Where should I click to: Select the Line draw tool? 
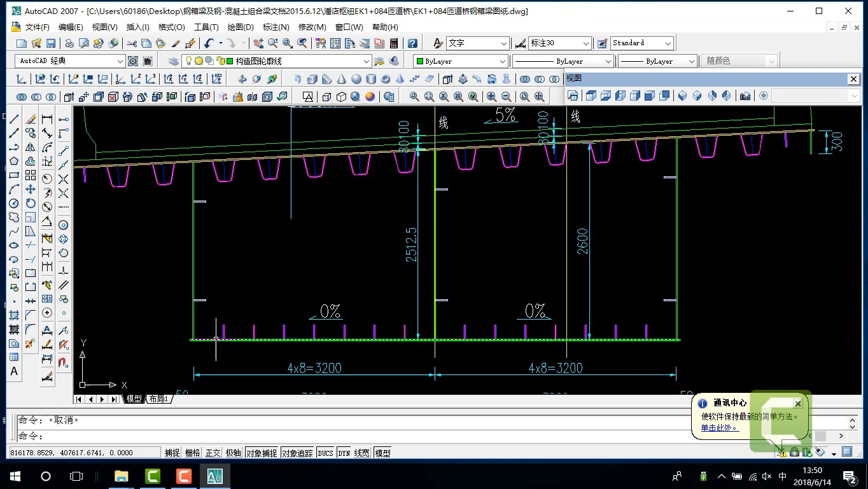14,119
